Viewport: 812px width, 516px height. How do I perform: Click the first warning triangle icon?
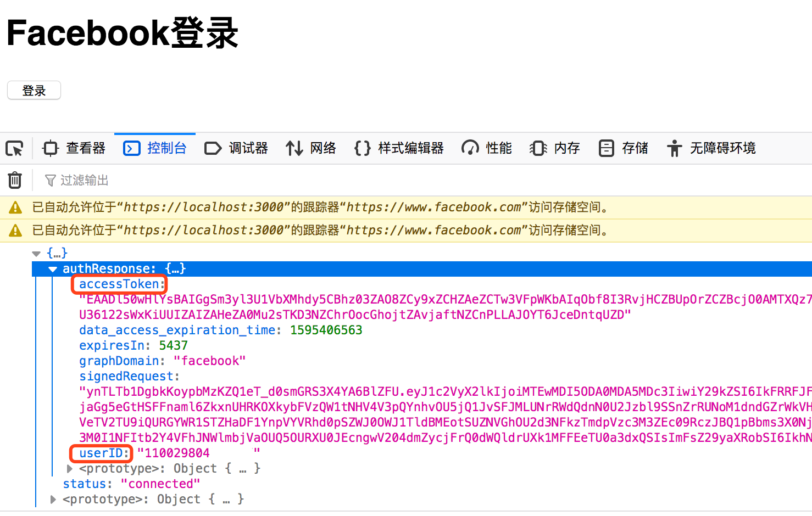point(15,207)
